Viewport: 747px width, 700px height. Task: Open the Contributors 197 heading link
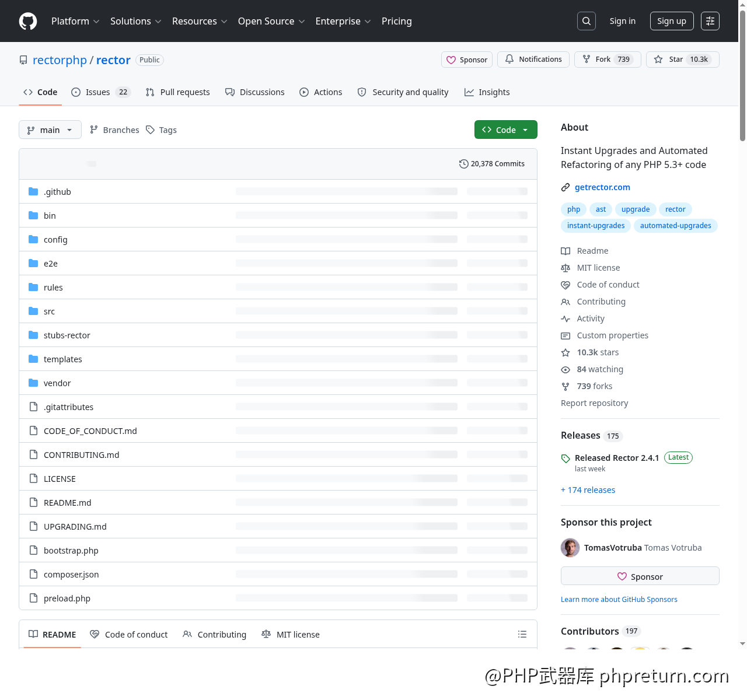click(601, 631)
